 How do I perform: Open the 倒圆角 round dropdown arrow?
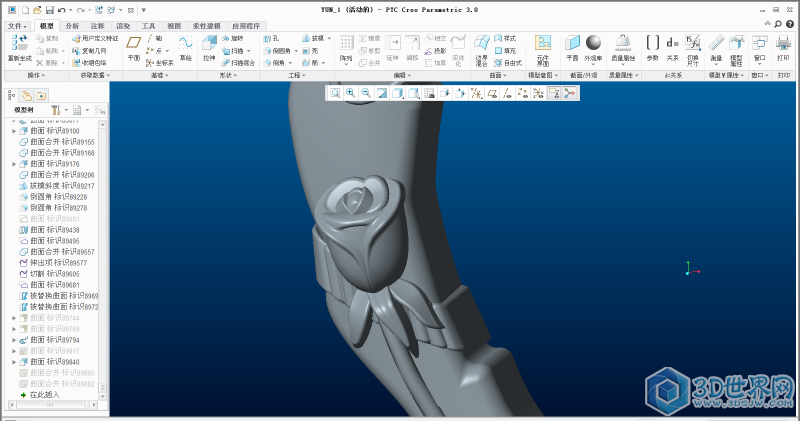click(296, 51)
